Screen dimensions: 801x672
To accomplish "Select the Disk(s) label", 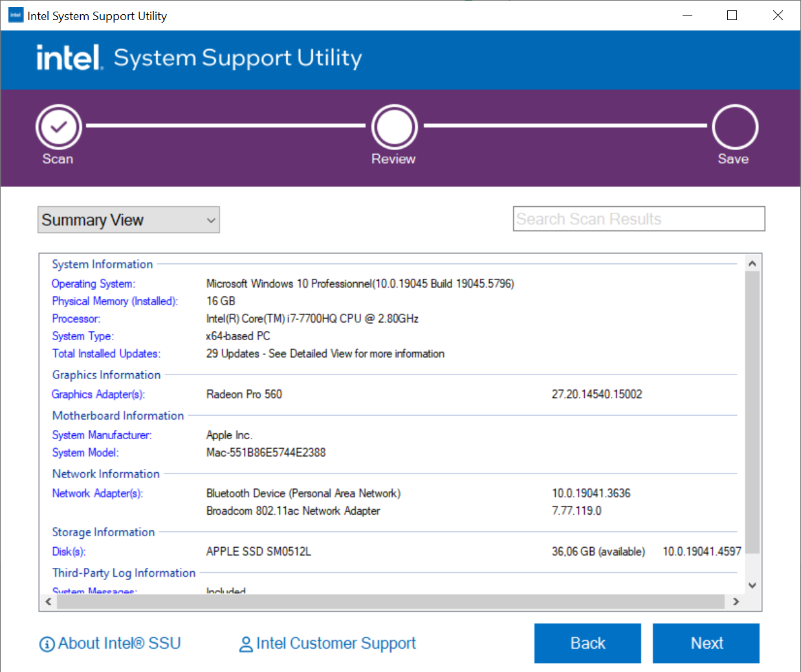I will tap(69, 552).
